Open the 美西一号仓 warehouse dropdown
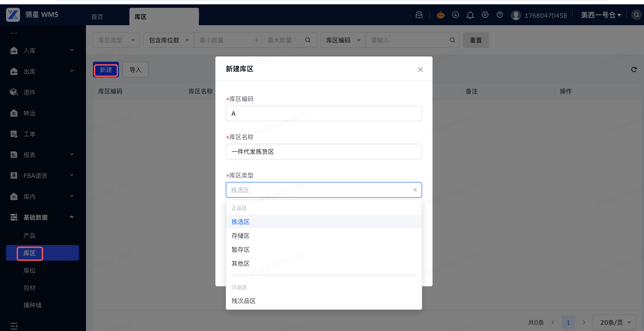Screen dimensions: 644x331 tap(601, 15)
